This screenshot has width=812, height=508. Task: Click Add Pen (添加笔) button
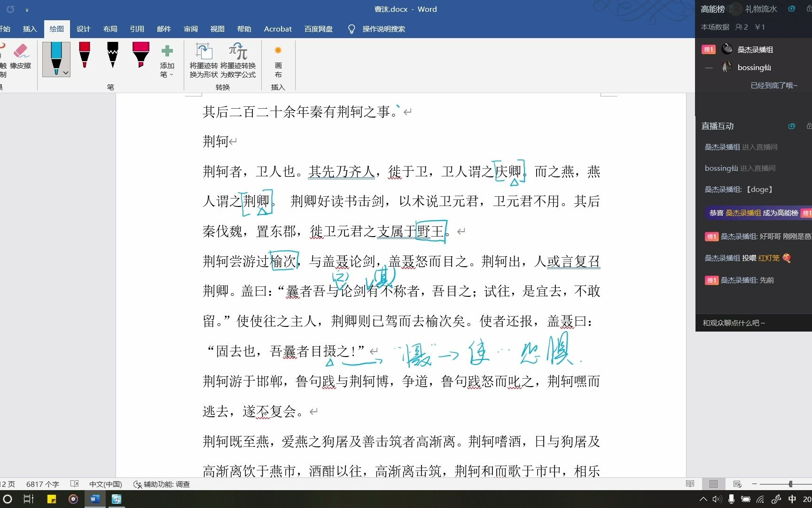167,61
